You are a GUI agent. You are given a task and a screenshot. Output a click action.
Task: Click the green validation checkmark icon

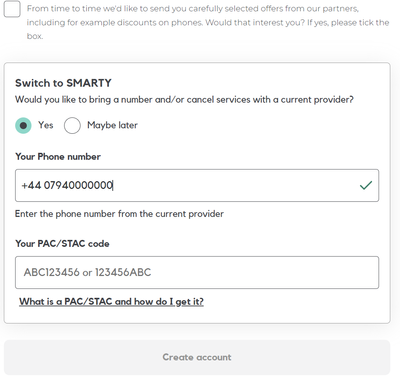click(366, 185)
